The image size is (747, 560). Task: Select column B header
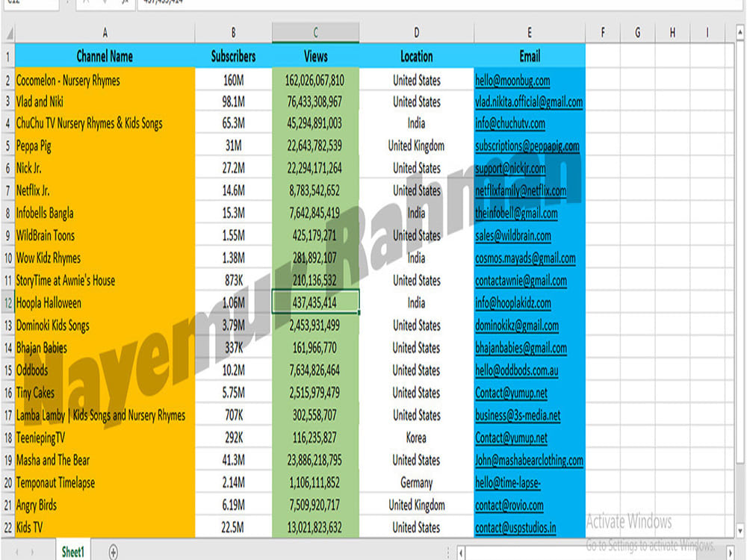(233, 32)
